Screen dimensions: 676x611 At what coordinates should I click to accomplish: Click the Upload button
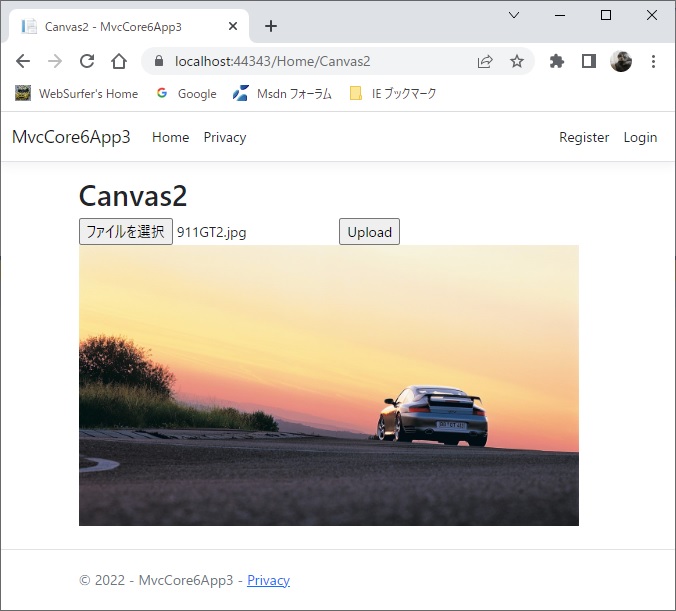tap(369, 232)
